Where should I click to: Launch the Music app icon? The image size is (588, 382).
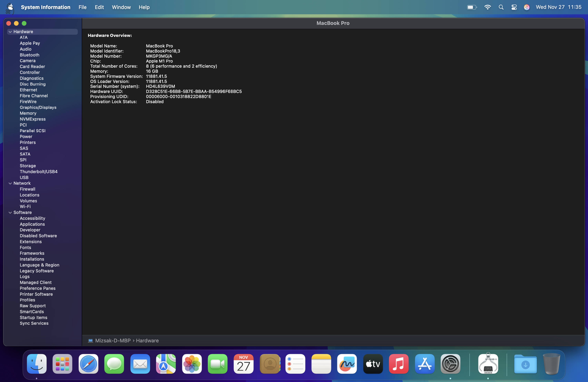pyautogui.click(x=399, y=364)
